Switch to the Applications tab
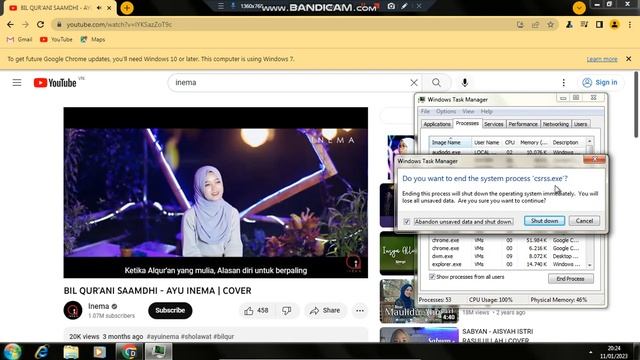640x360 pixels. point(437,124)
